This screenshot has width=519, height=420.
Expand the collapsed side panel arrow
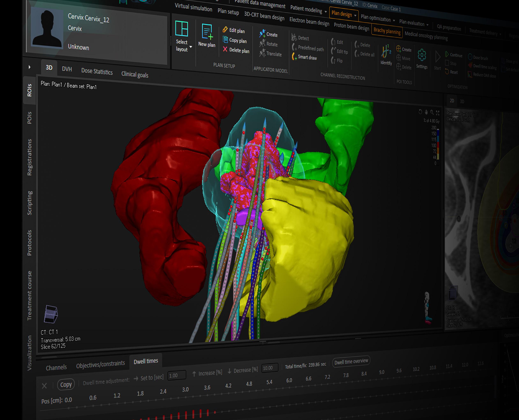click(30, 67)
